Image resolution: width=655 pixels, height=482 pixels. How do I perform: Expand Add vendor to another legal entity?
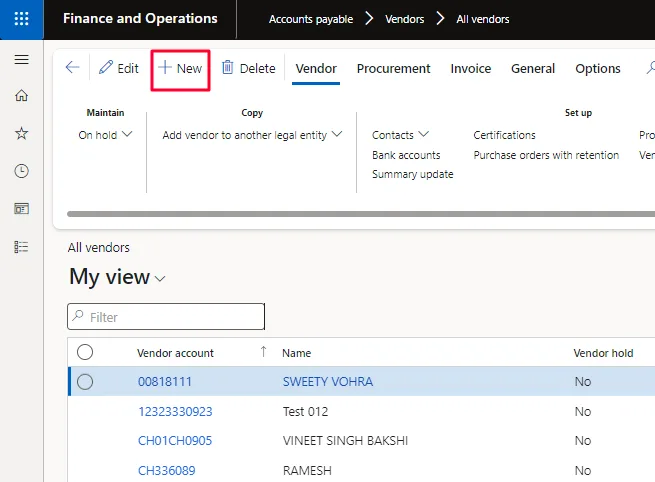pos(252,135)
